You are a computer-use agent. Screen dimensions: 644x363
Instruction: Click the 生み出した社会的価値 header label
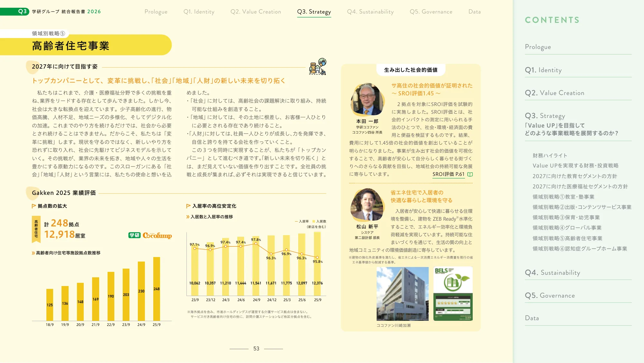click(411, 70)
